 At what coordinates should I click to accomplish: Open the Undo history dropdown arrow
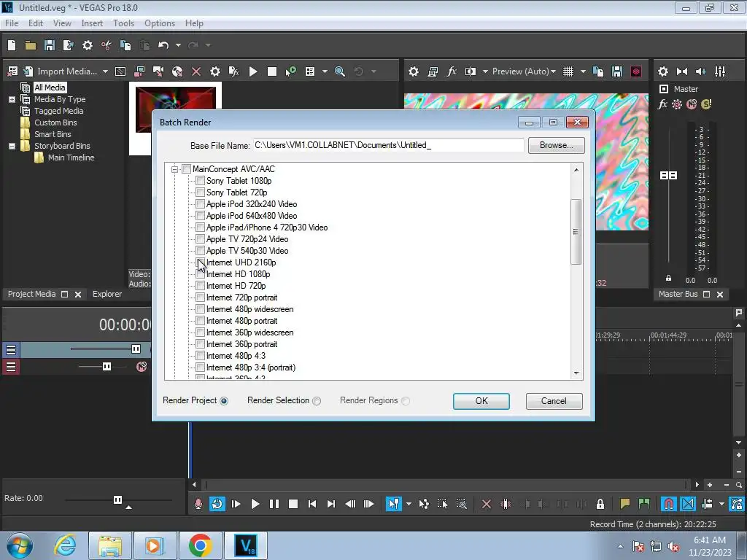pos(178,45)
